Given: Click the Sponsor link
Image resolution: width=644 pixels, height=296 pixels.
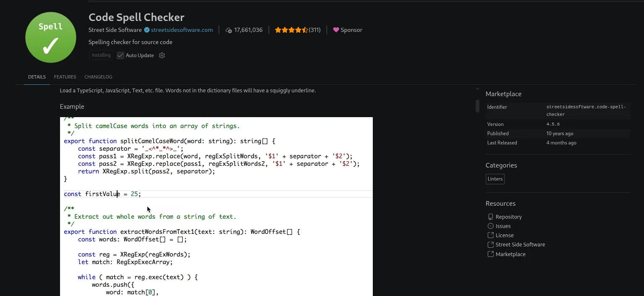Looking at the screenshot, I should click(351, 30).
